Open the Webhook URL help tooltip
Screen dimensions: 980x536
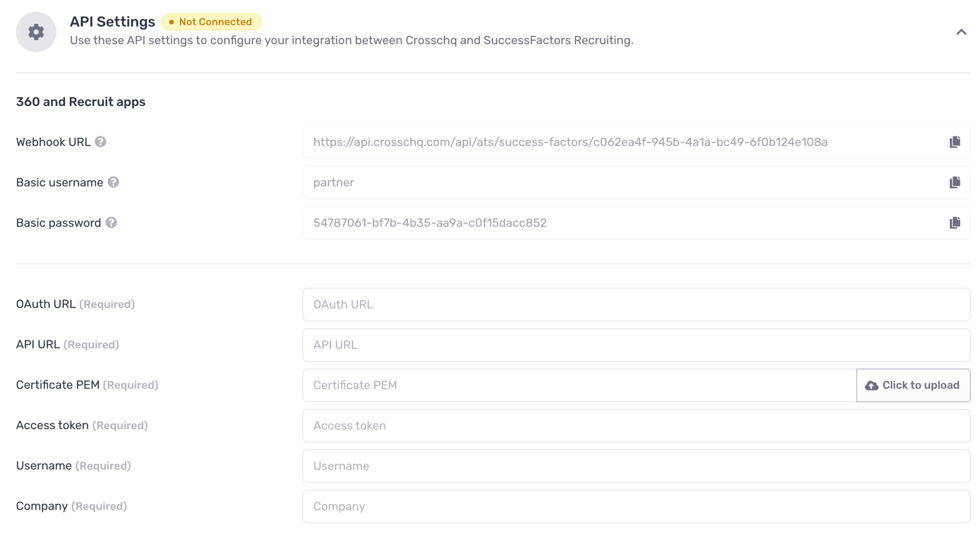[100, 143]
